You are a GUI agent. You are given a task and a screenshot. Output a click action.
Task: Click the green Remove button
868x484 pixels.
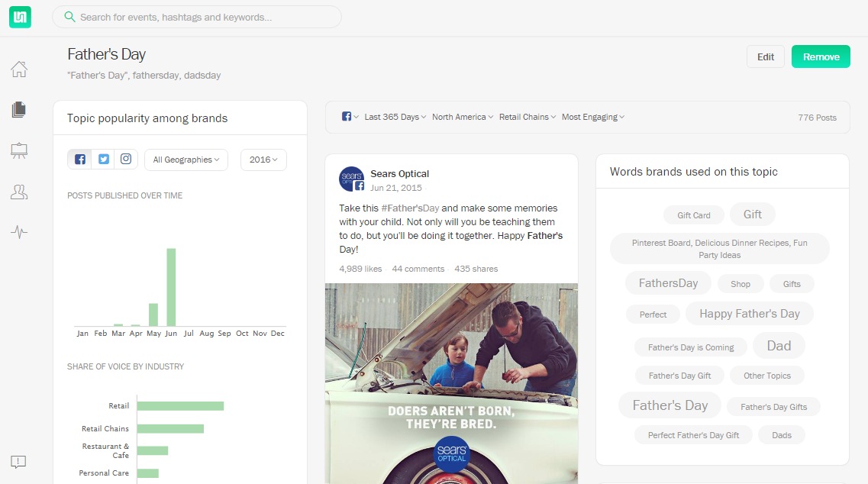[821, 56]
